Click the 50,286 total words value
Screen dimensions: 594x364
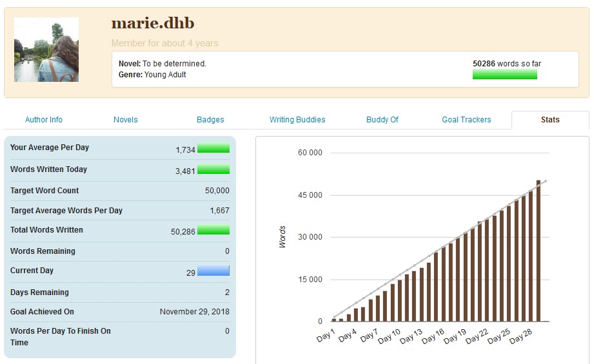click(x=183, y=231)
